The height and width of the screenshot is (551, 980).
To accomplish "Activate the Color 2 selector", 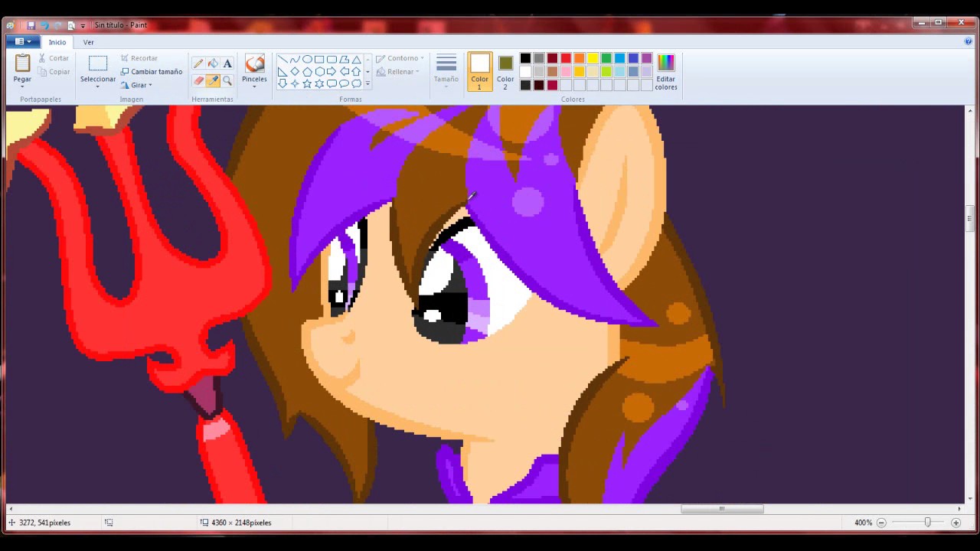I will (x=505, y=72).
